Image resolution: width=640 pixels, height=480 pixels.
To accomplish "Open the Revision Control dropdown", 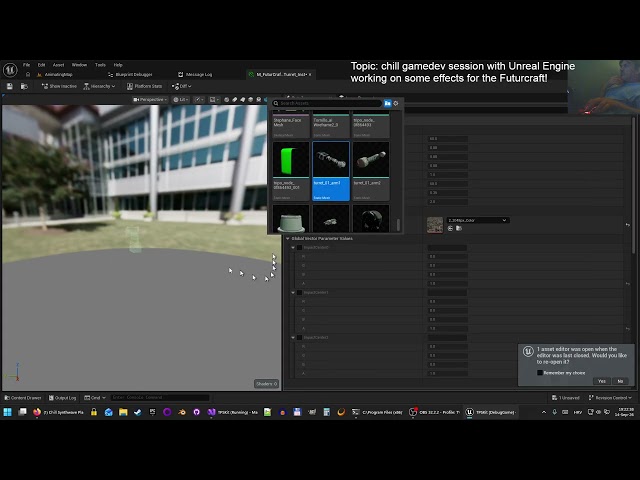I will click(x=610, y=398).
